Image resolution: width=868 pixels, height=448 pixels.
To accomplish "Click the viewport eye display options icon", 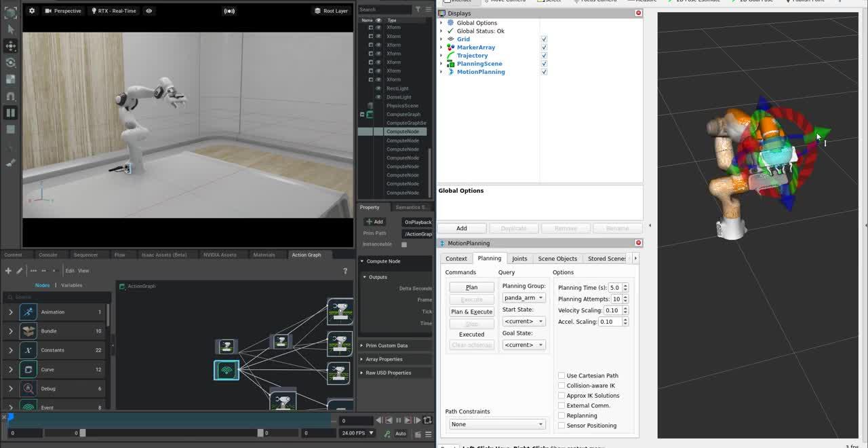I will tap(149, 11).
